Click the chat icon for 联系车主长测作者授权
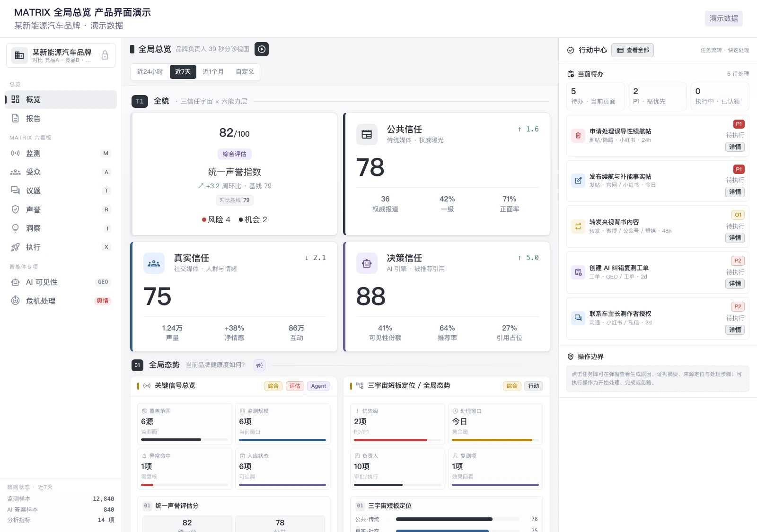The height and width of the screenshot is (532, 757). coord(578,318)
